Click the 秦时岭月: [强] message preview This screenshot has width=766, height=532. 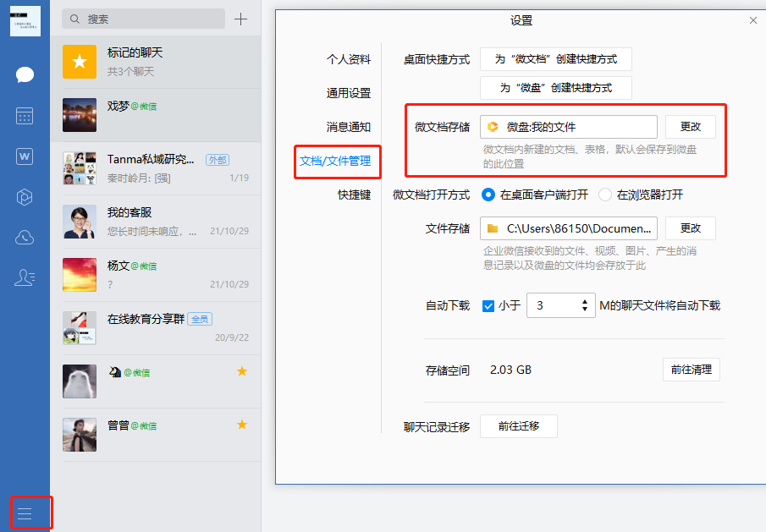point(139,178)
